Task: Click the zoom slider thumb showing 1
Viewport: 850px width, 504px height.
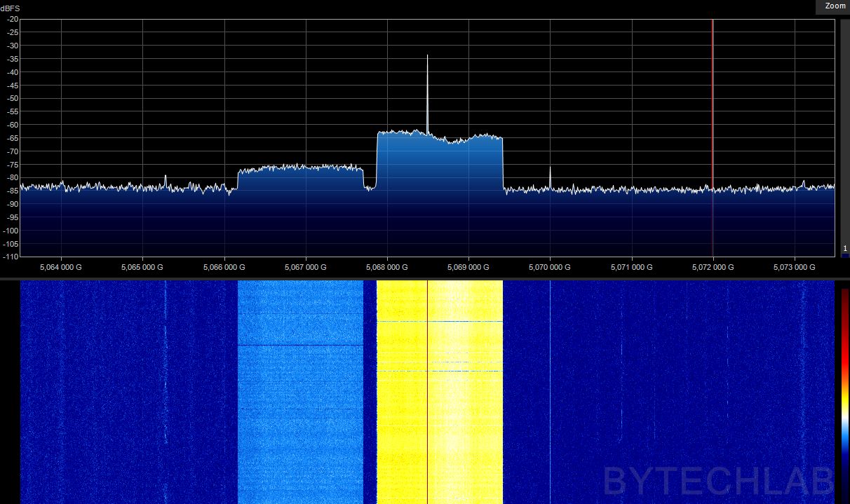Action: click(845, 251)
